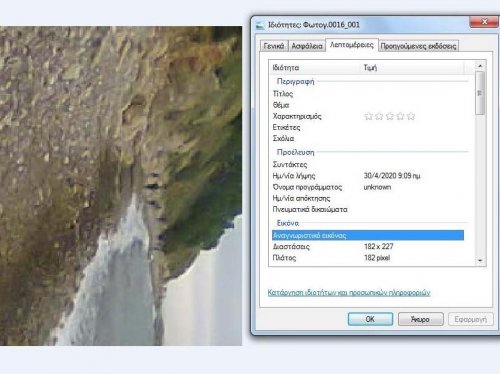Click the rotated coastal photo preview
Screen dimensions: 500x374
tap(121, 186)
